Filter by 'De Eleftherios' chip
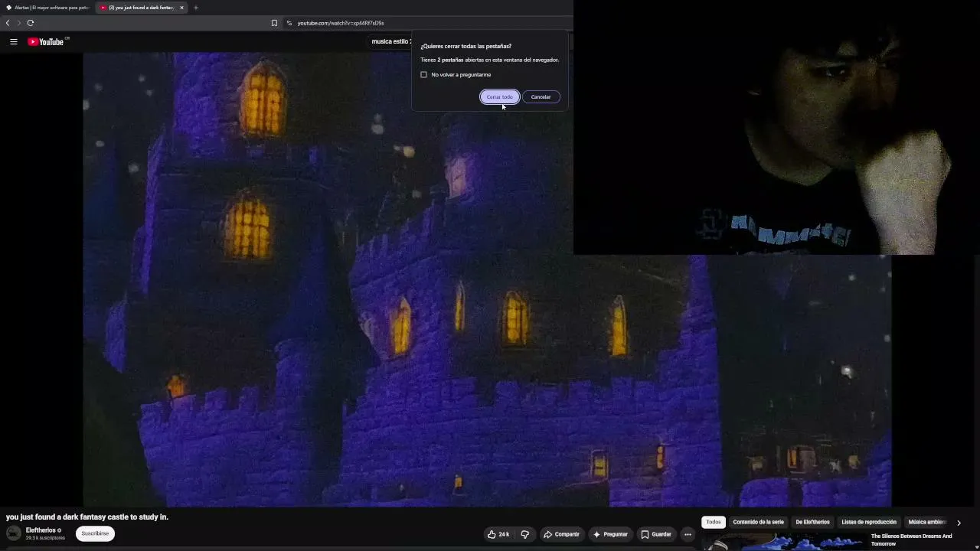This screenshot has height=551, width=980. point(812,522)
